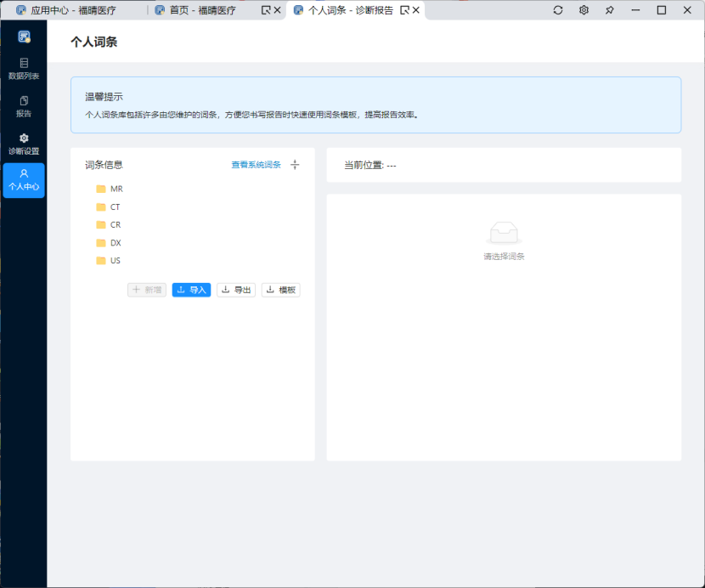Open the 数据列表 sidebar icon

pos(24,67)
